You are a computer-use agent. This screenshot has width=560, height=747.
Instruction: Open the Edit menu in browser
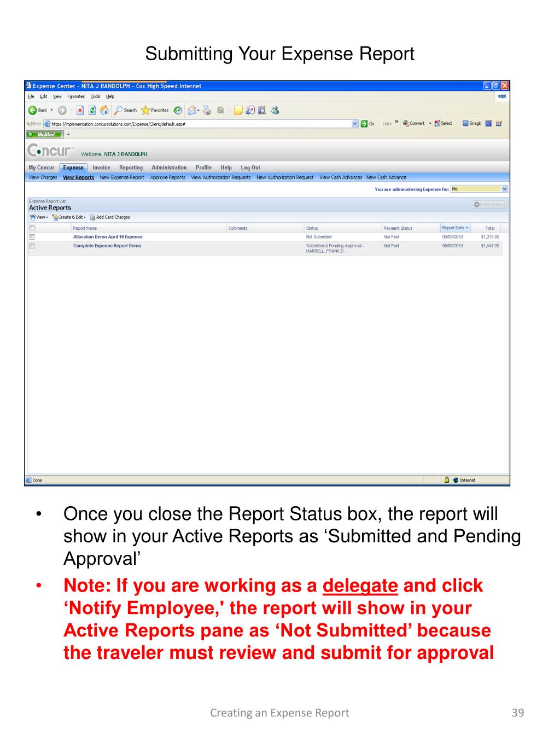[x=43, y=97]
